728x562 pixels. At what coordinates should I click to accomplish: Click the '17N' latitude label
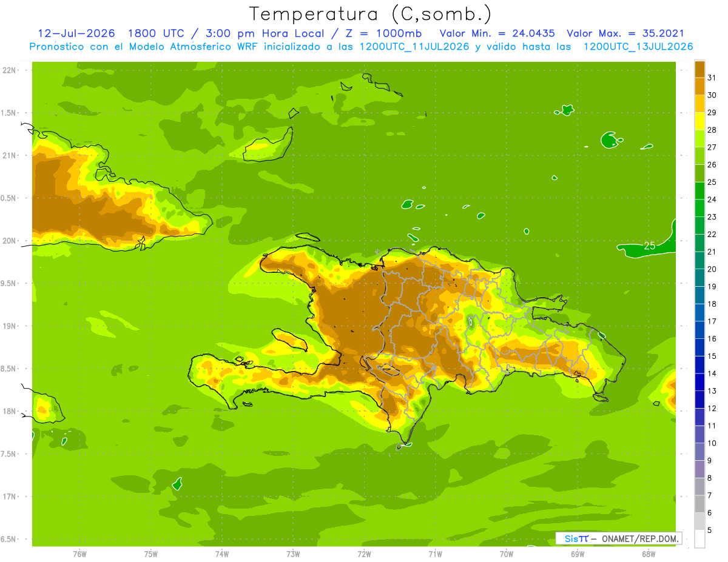tap(9, 497)
